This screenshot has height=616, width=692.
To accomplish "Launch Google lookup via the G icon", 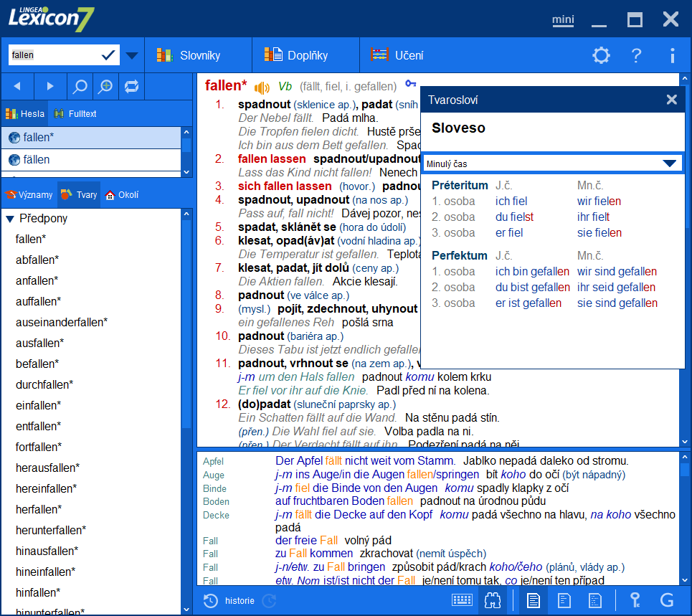I will coord(668,601).
